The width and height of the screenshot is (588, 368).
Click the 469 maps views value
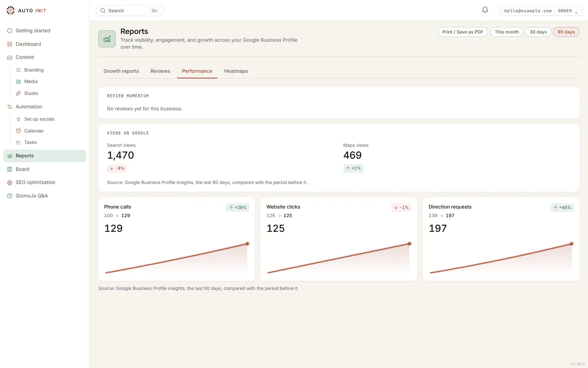(x=352, y=155)
